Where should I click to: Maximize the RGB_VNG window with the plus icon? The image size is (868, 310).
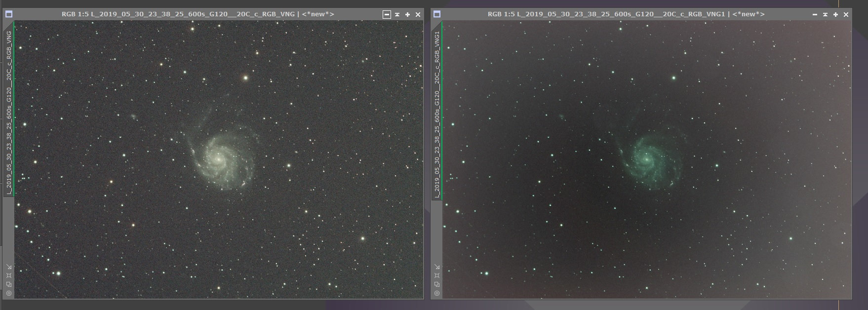[407, 15]
